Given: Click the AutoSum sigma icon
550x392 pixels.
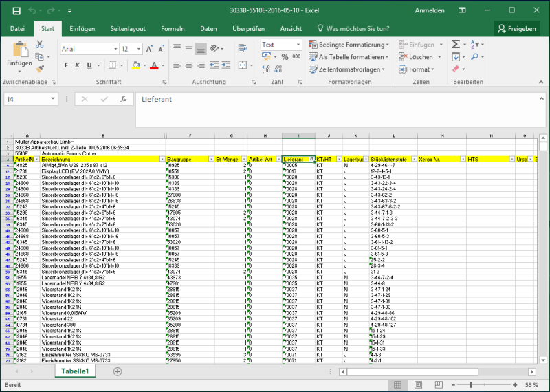Looking at the screenshot, I should tap(456, 44).
